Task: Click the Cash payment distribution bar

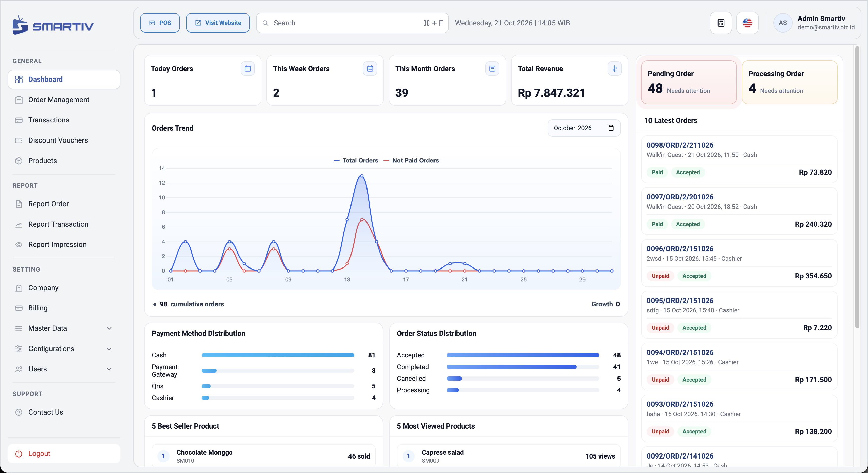Action: point(278,355)
